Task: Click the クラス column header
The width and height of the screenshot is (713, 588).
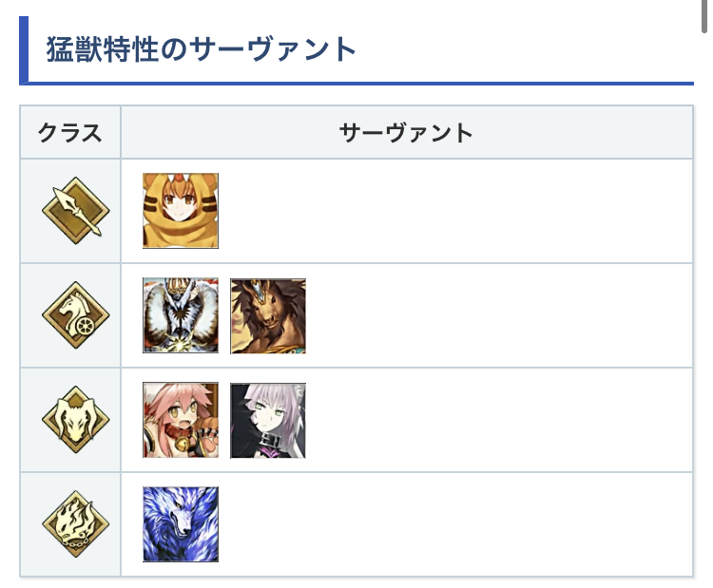Action: [70, 133]
